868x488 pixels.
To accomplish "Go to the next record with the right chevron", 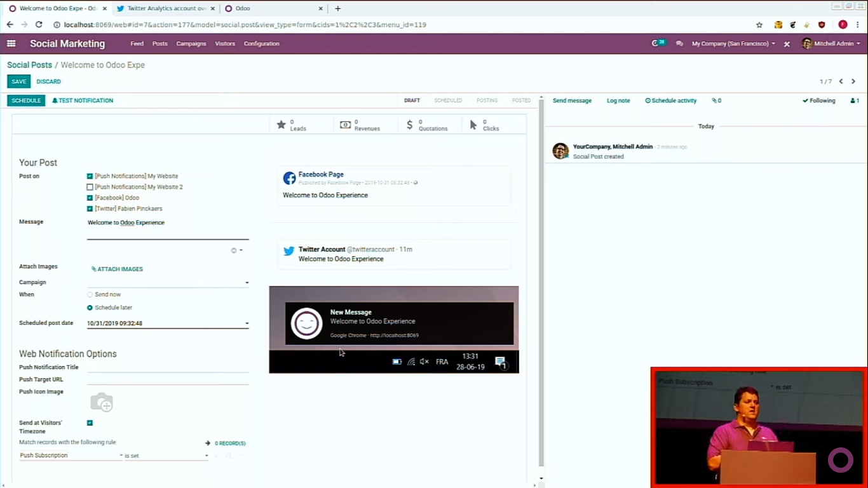I will coord(853,81).
